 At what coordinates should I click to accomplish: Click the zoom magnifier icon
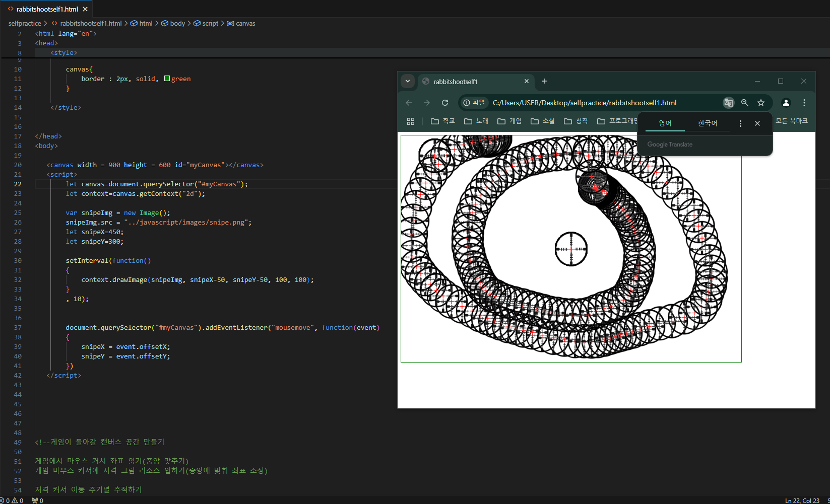point(745,103)
